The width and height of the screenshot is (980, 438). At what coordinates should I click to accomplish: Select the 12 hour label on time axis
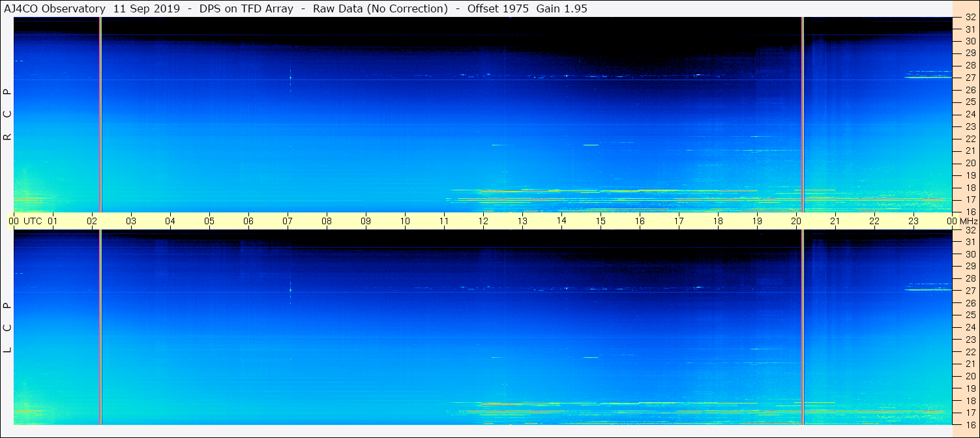(483, 221)
